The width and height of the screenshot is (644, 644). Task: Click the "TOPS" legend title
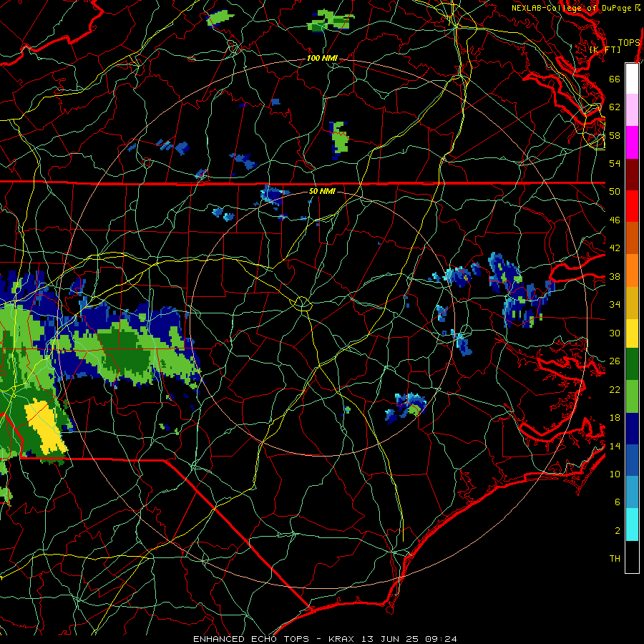coord(629,43)
